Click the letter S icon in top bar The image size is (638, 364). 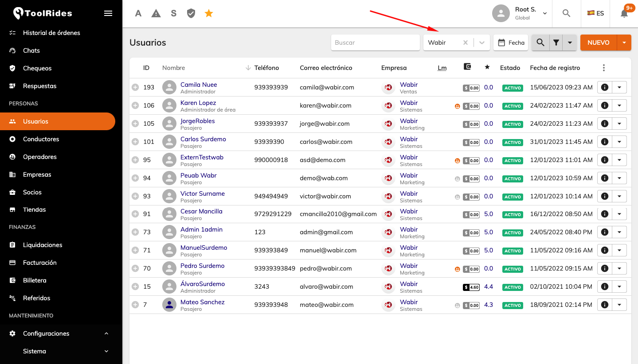(x=174, y=13)
